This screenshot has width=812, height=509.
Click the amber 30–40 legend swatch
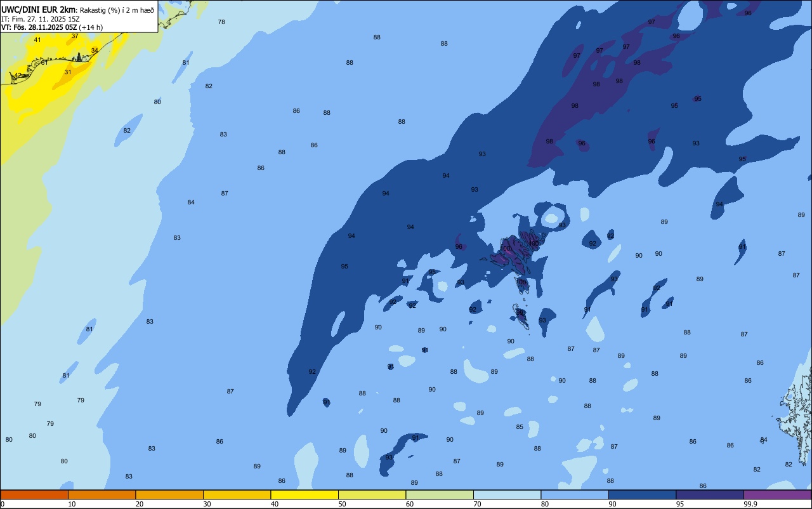pos(237,494)
